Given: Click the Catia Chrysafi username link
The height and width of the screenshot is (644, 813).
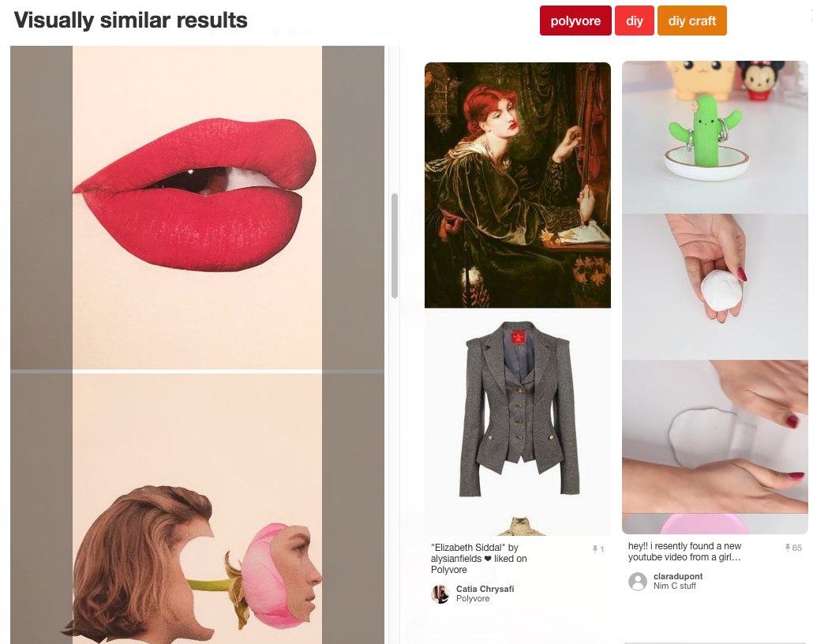Looking at the screenshot, I should click(x=485, y=589).
